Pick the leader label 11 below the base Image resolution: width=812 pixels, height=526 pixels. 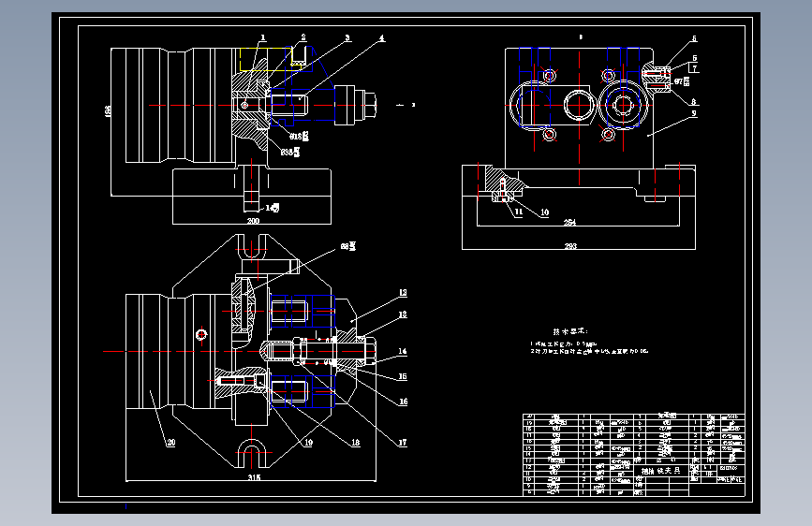519,212
